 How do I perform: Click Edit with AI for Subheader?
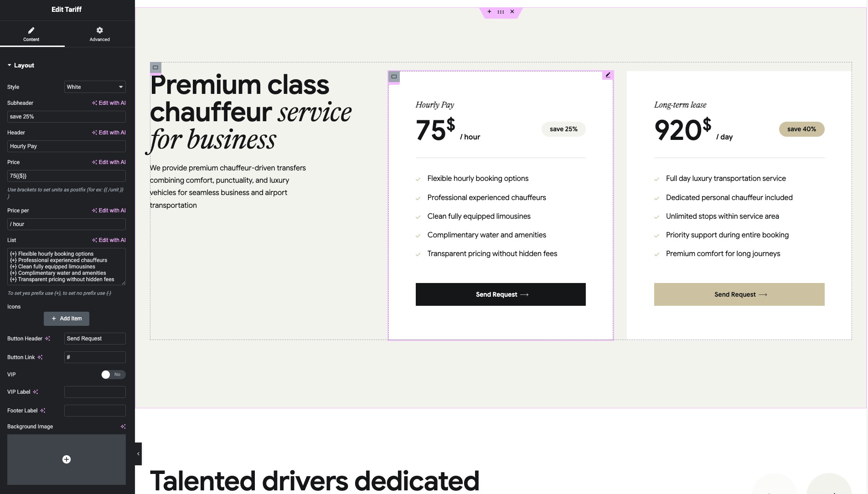point(109,103)
